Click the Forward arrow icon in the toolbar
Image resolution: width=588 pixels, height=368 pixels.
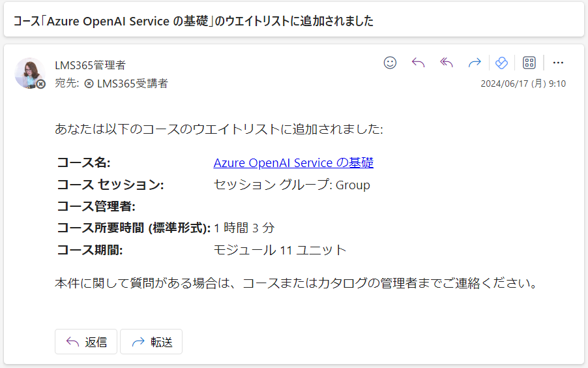(475, 63)
